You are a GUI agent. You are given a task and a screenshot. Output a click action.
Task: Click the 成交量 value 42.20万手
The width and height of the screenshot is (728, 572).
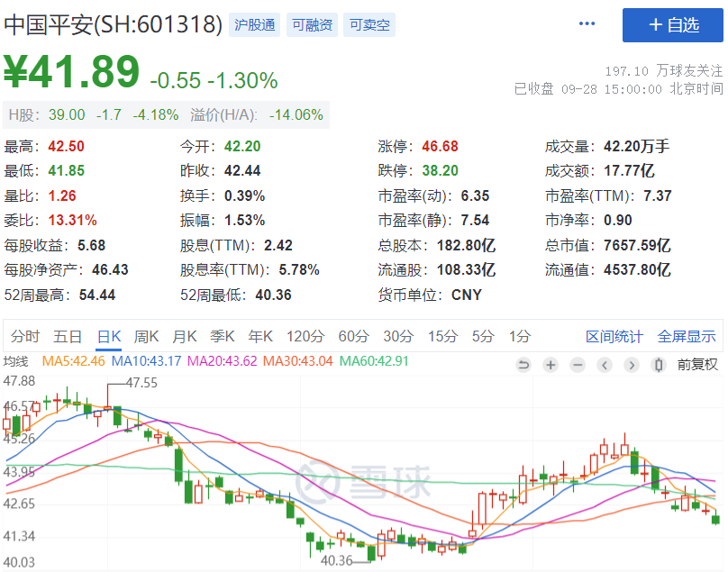click(636, 147)
